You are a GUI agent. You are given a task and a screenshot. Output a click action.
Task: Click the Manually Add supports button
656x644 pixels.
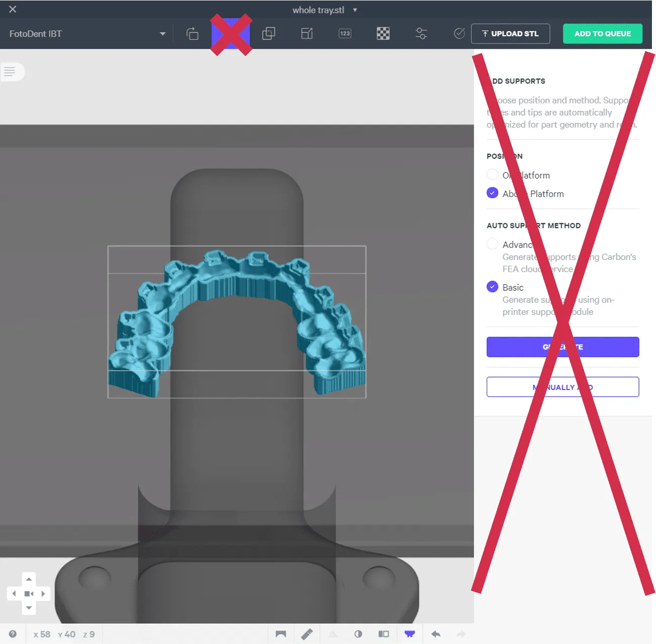pyautogui.click(x=563, y=387)
